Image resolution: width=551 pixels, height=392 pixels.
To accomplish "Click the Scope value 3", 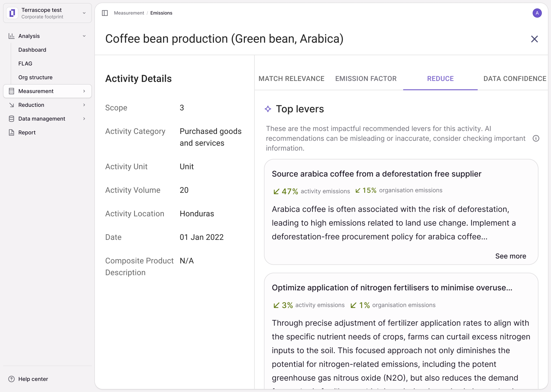I will 182,108.
